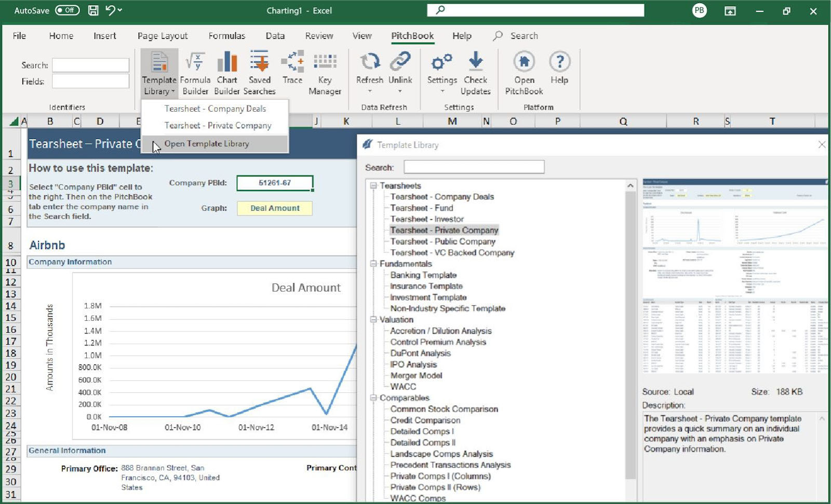Click Check Updates download icon
This screenshot has height=504, width=831.
[x=476, y=61]
